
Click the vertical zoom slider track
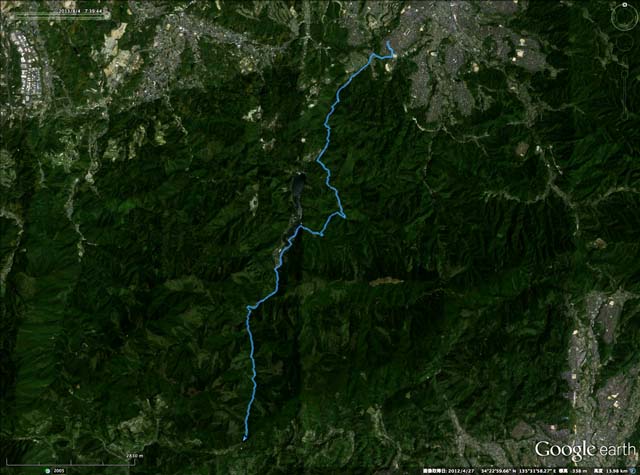625,86
